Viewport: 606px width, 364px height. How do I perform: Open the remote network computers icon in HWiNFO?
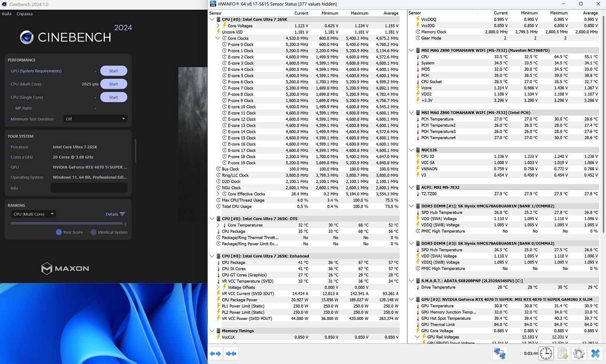pyautogui.click(x=500, y=353)
